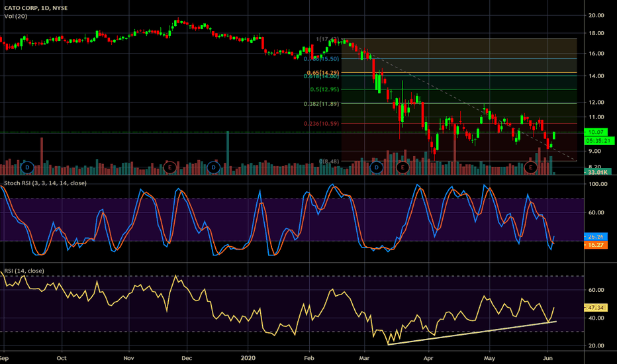This screenshot has width=617, height=364.
Task: Open the earnings marker in late May
Action: tap(530, 167)
